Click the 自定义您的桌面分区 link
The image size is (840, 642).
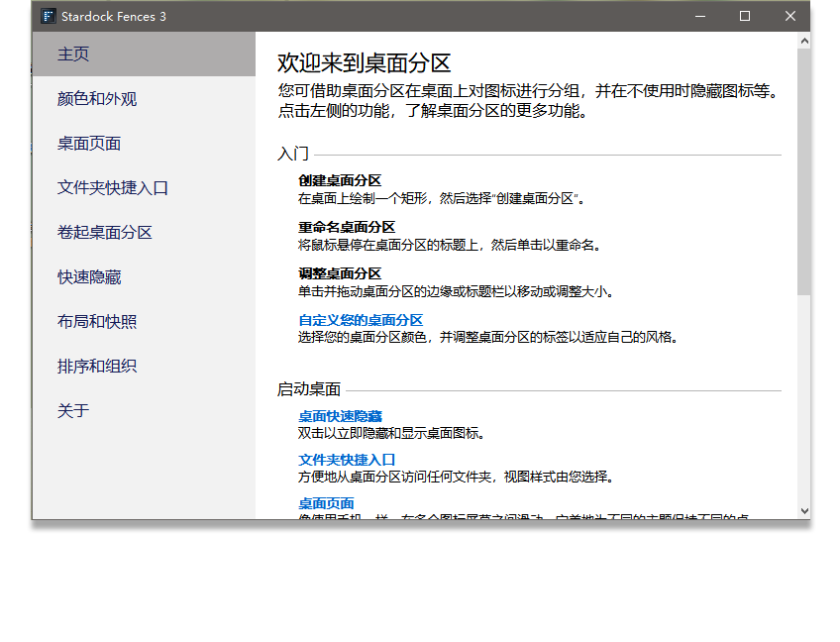(x=361, y=320)
